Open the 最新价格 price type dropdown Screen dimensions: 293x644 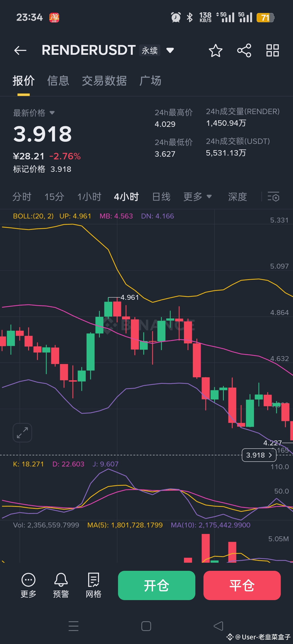point(52,113)
